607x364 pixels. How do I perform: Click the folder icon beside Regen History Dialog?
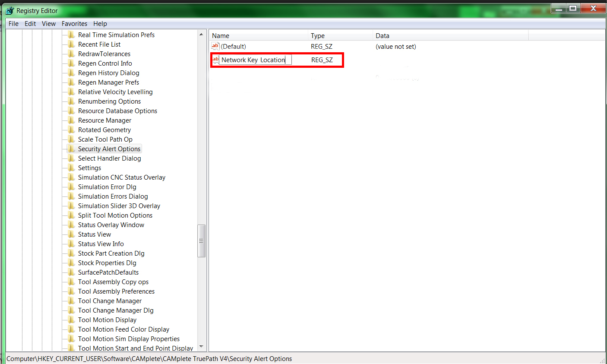tap(72, 73)
